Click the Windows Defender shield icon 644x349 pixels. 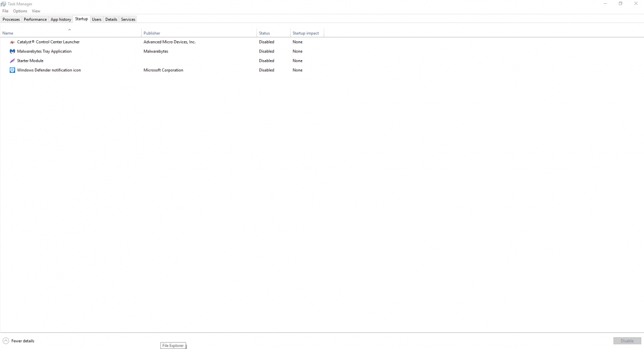pos(12,70)
